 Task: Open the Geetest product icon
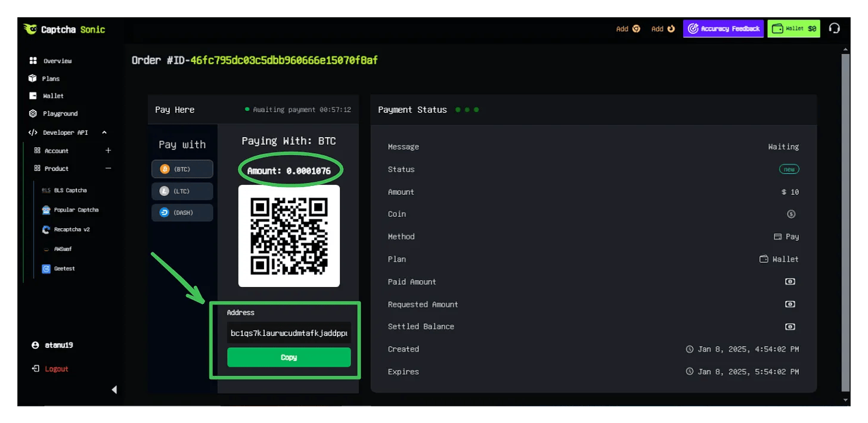[46, 269]
